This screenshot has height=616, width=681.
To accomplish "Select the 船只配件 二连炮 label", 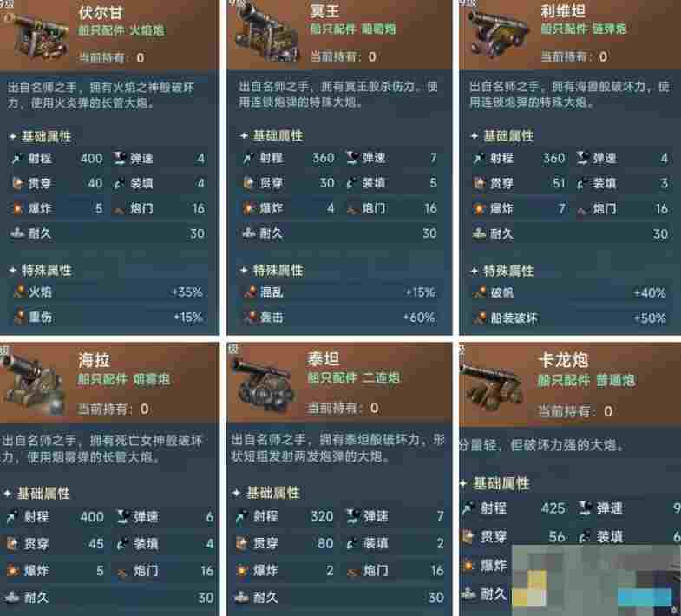I will 353,377.
